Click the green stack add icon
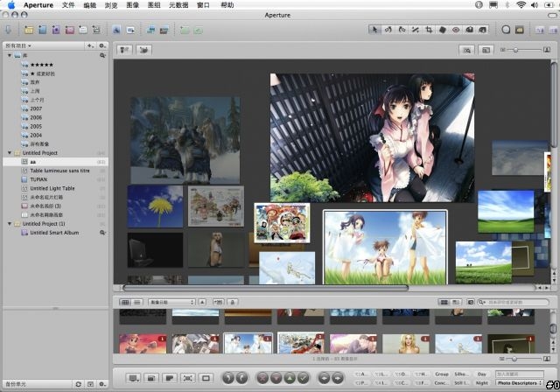The height and width of the screenshot is (392, 560). pyautogui.click(x=185, y=30)
